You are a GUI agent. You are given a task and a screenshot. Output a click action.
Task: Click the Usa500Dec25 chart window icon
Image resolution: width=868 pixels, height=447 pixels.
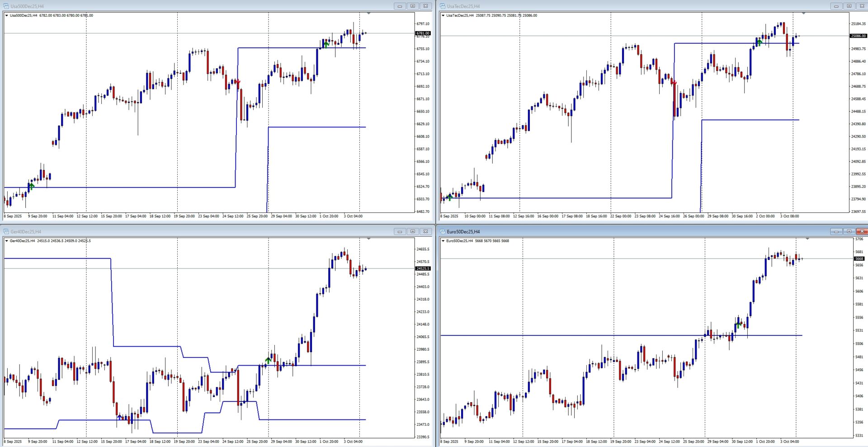[6, 6]
